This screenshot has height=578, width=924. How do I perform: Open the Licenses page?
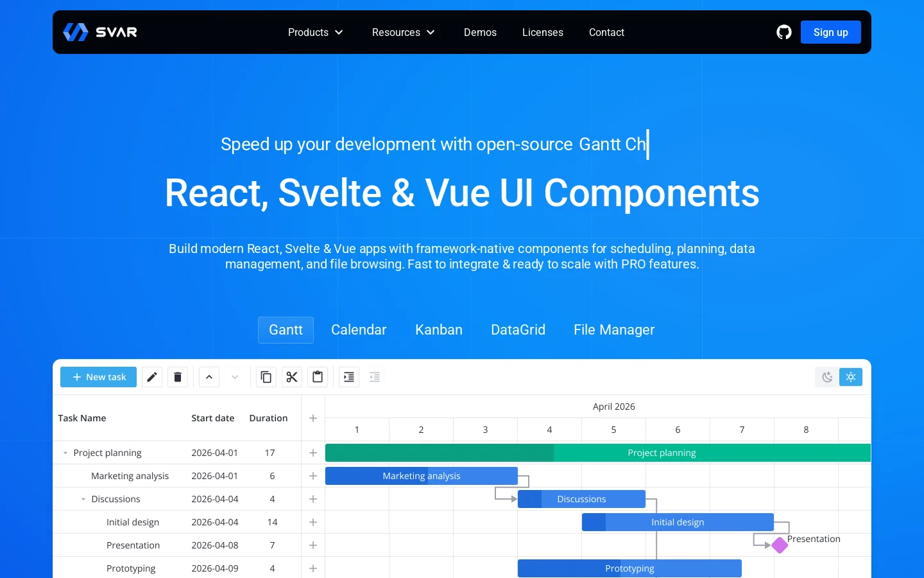coord(543,32)
